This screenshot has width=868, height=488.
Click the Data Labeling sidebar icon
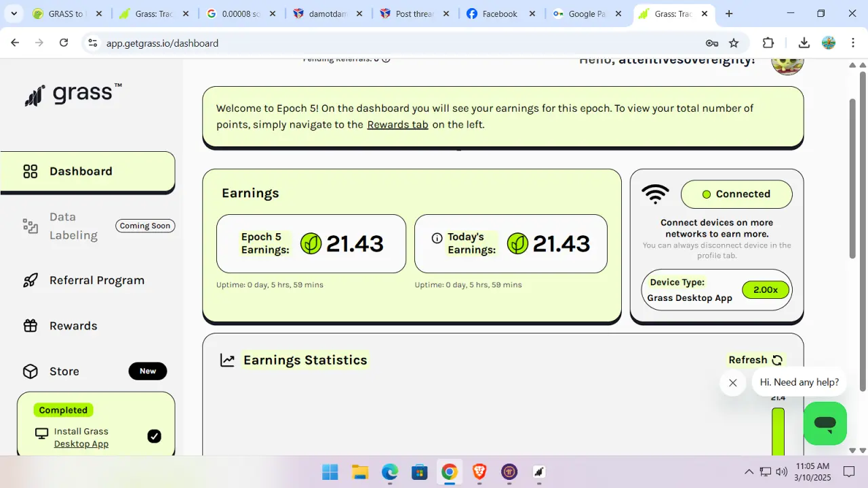(31, 226)
